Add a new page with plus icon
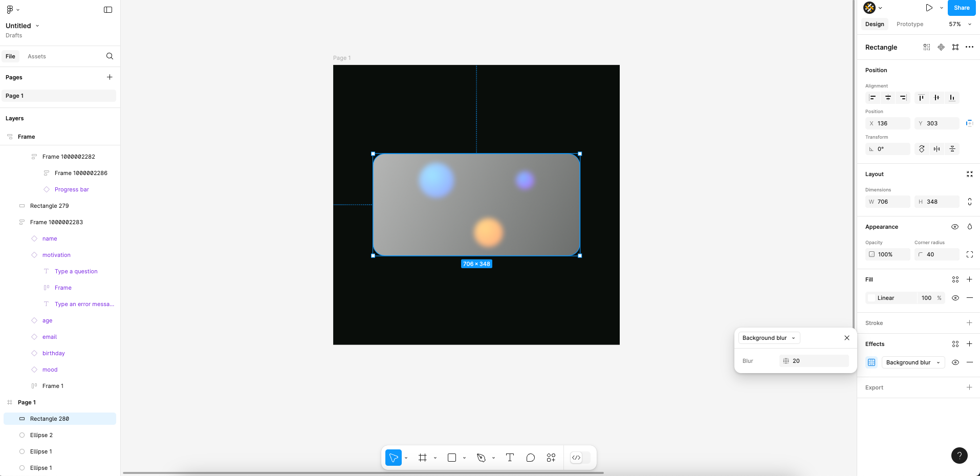Viewport: 980px width, 476px height. [x=110, y=77]
